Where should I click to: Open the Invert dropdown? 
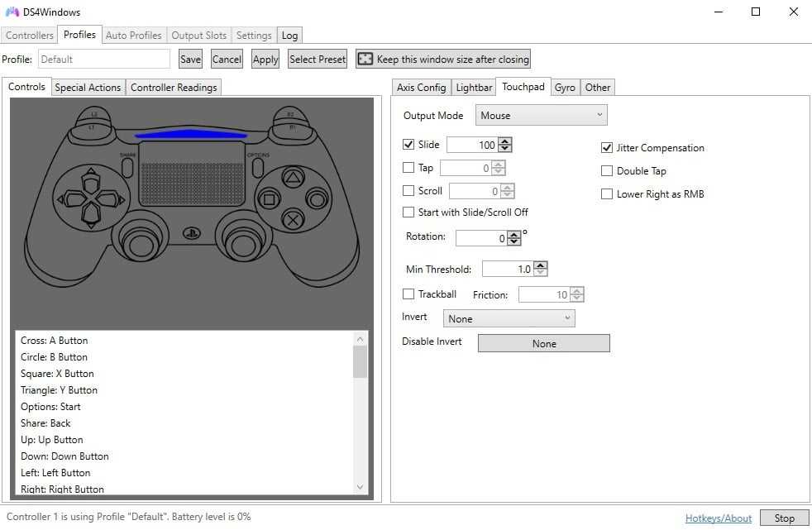click(x=509, y=318)
